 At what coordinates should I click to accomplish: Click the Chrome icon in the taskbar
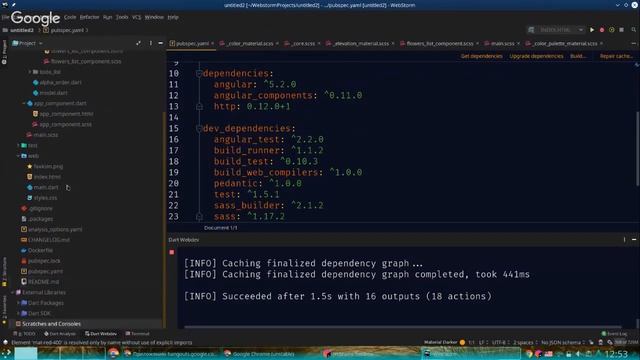[x=114, y=353]
